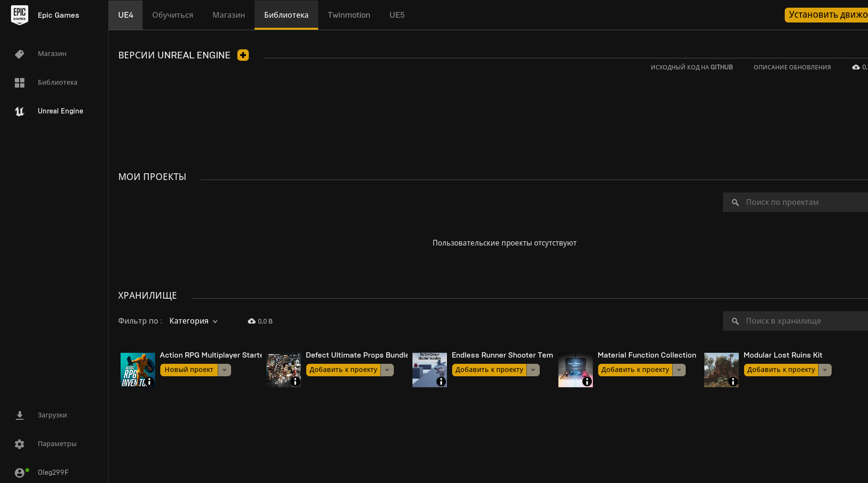Open the Магазин tag icon in sidebar
868x483 pixels.
(19, 54)
